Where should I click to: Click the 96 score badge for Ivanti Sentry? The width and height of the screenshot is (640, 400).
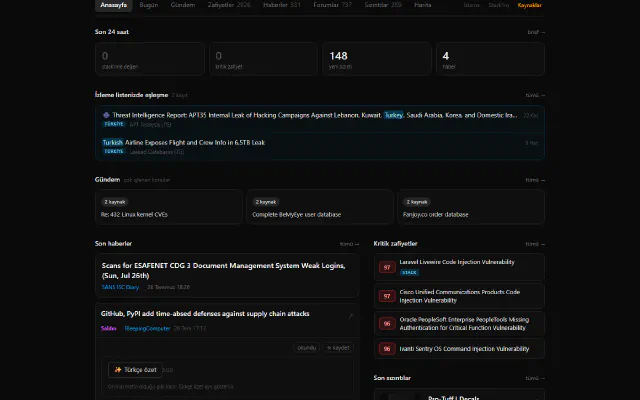387,349
